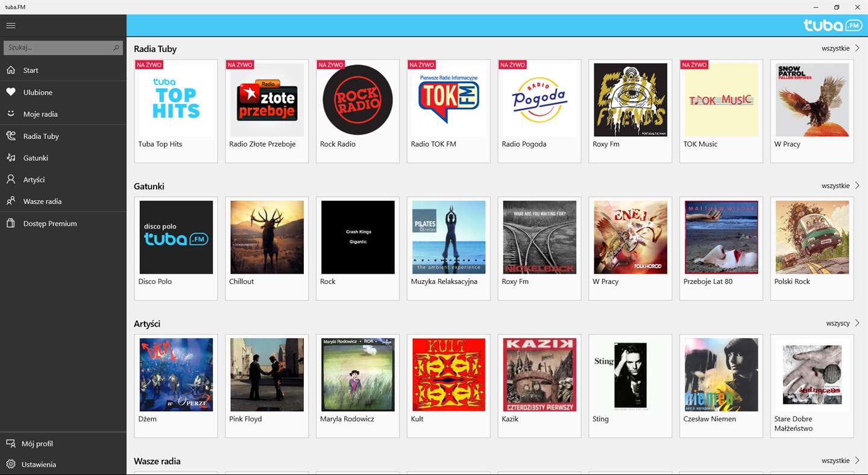Click 'wszystkie' link for Gatunki
Screen dimensions: 868x475
pos(835,186)
